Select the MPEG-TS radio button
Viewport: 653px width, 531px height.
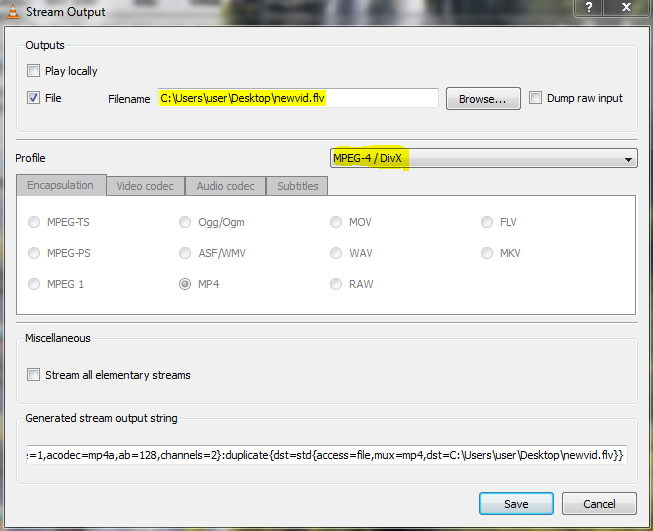click(x=34, y=222)
